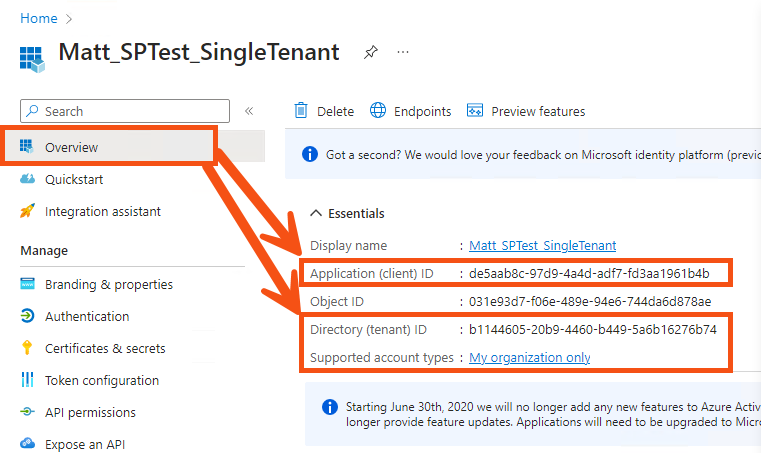
Task: Click the Certificates & secrets key icon
Action: pos(27,349)
